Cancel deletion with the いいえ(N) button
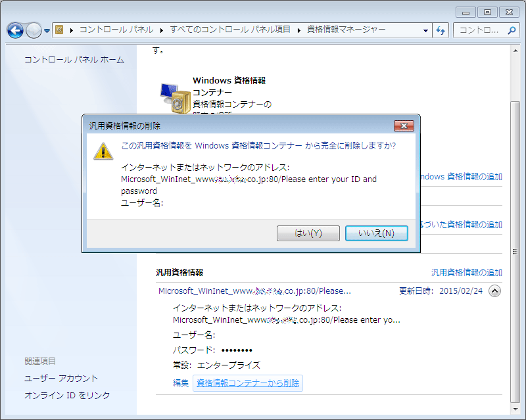The height and width of the screenshot is (420, 526). tap(376, 233)
